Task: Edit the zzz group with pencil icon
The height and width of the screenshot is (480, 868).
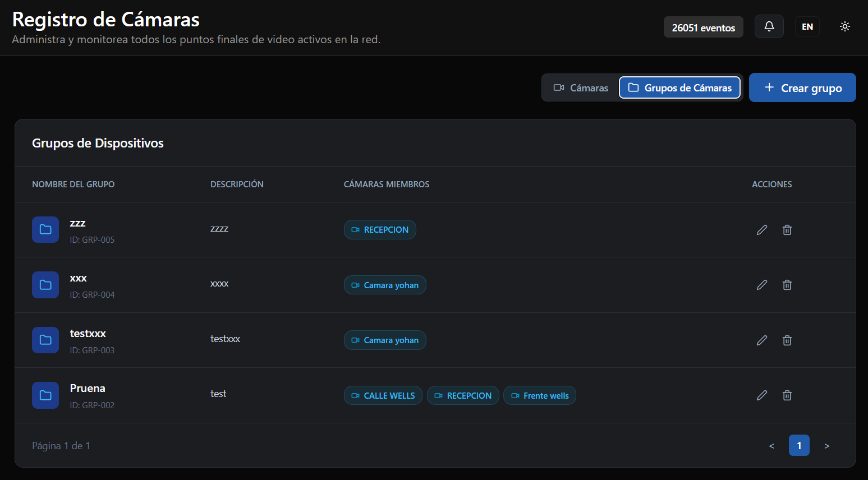Action: coord(762,230)
